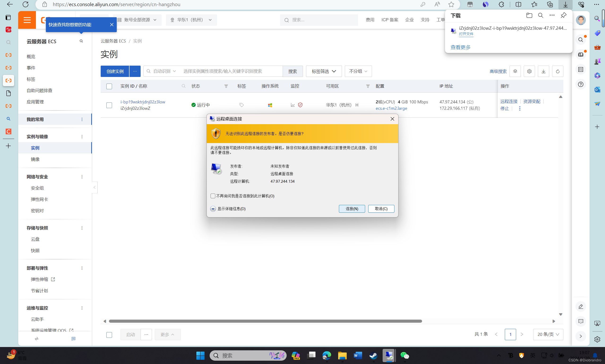Open the column settings gear icon
605x364 pixels.
point(529,71)
